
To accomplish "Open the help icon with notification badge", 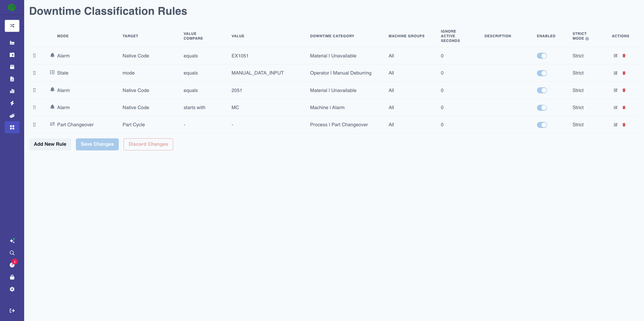I will point(12,265).
